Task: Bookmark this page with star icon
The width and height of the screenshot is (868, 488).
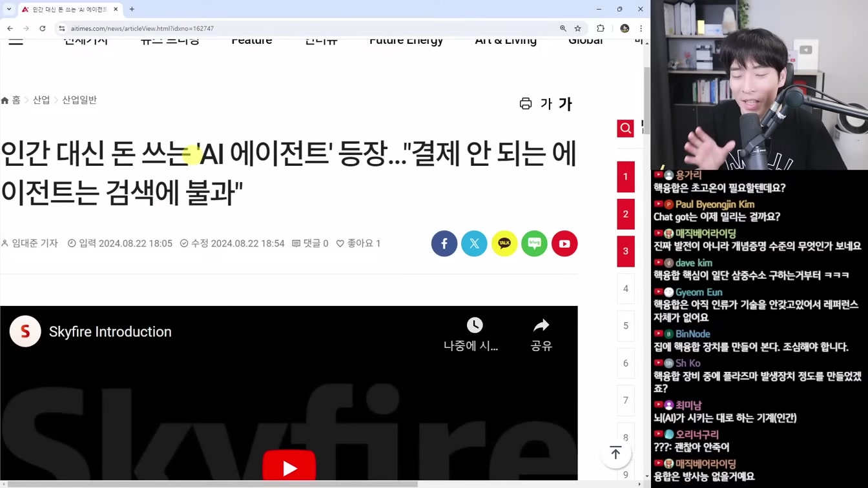Action: point(578,28)
